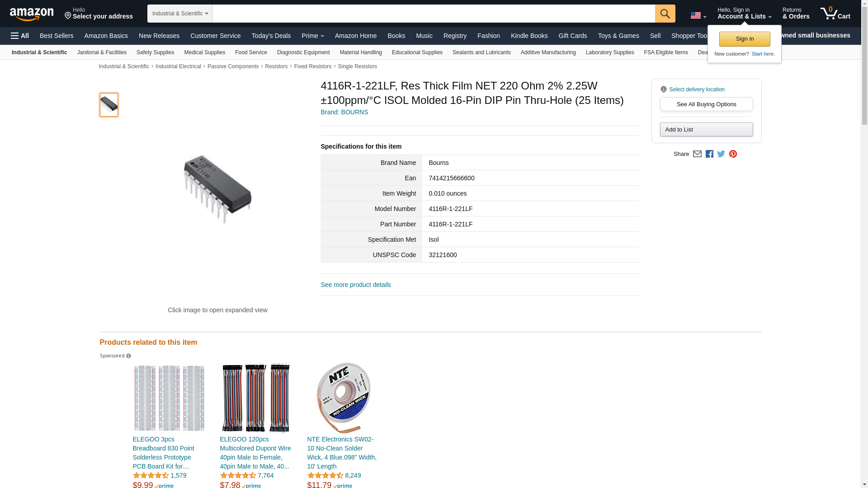Open See more product details link
Viewport: 868px width, 488px height.
tap(356, 285)
